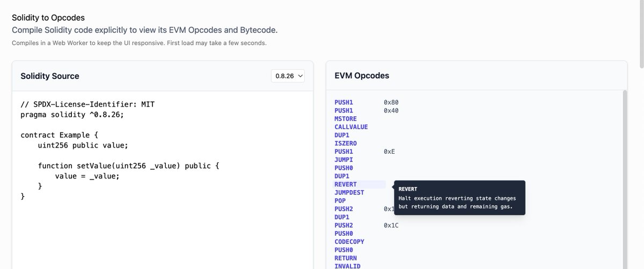This screenshot has height=269, width=644.
Task: Select the POP opcode
Action: point(340,200)
